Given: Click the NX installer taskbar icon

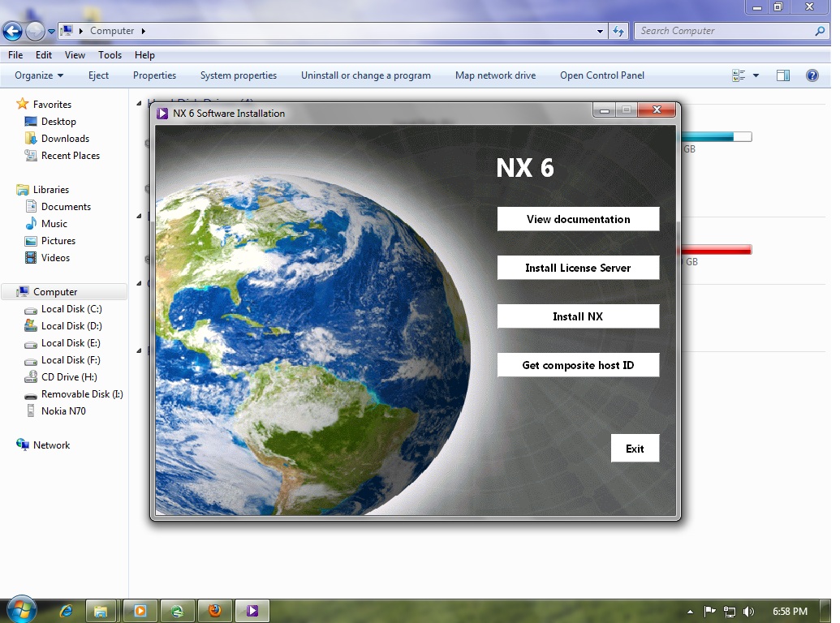Looking at the screenshot, I should 252,611.
